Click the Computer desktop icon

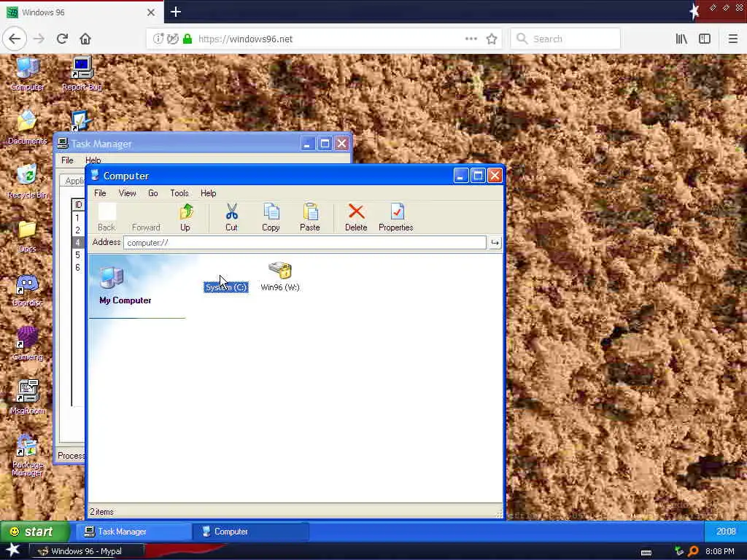click(x=28, y=74)
